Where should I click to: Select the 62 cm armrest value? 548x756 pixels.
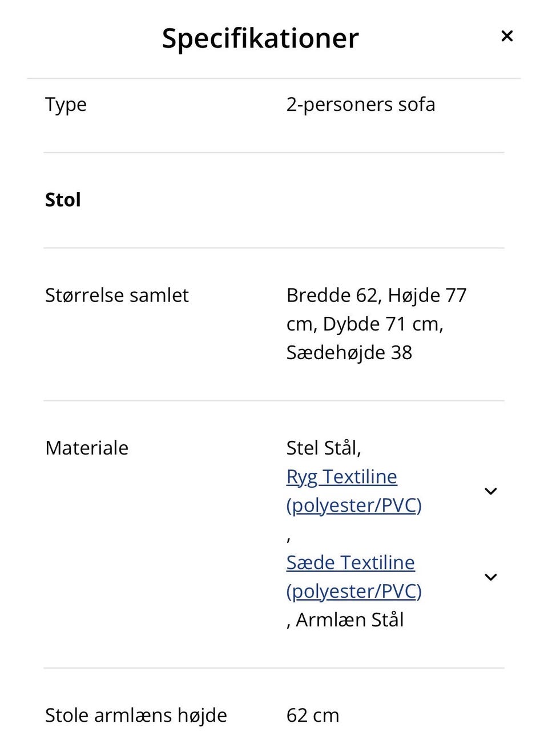pos(312,715)
